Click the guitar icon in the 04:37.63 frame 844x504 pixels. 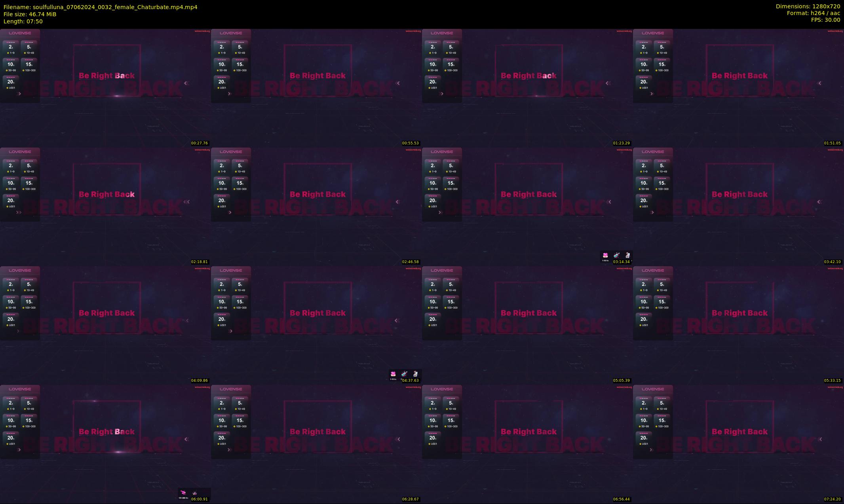tap(404, 374)
